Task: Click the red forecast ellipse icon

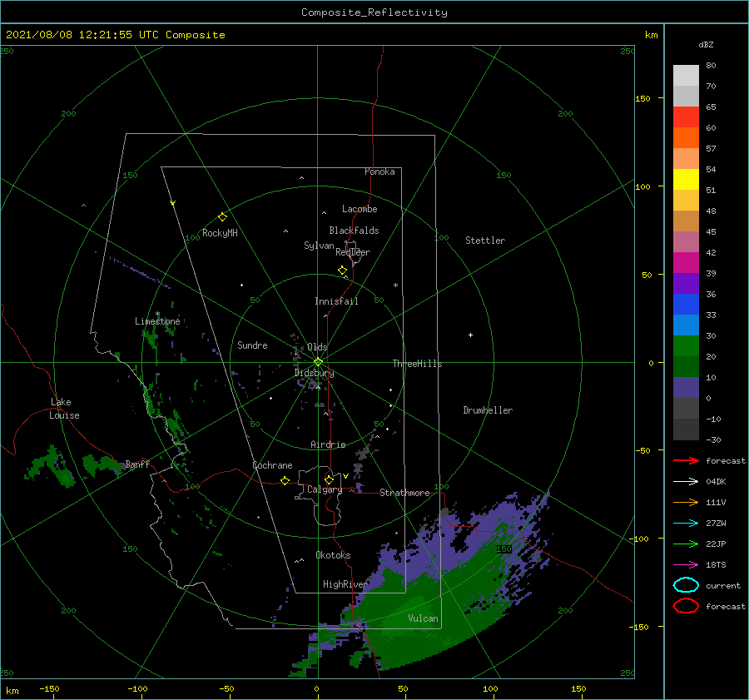Action: pyautogui.click(x=686, y=606)
